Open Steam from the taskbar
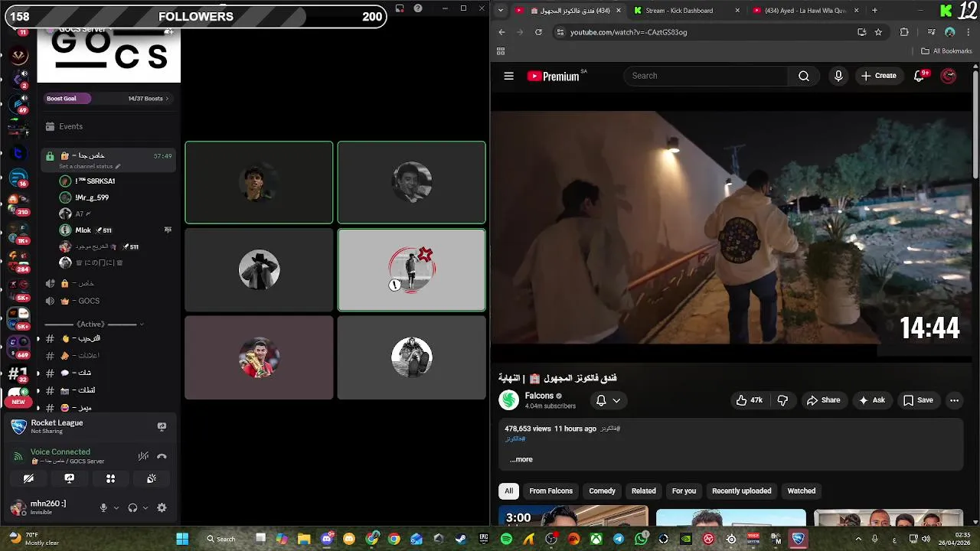The image size is (980, 551). pos(461,539)
